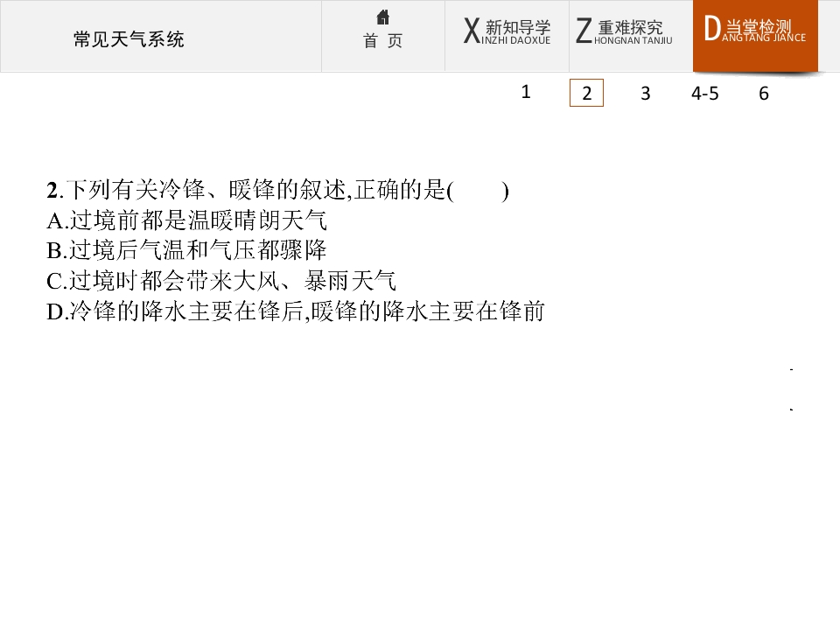Viewport: 840px width, 630px height.
Task: Choose option A 过境前都是温暖晴朗天气
Action: [x=186, y=220]
